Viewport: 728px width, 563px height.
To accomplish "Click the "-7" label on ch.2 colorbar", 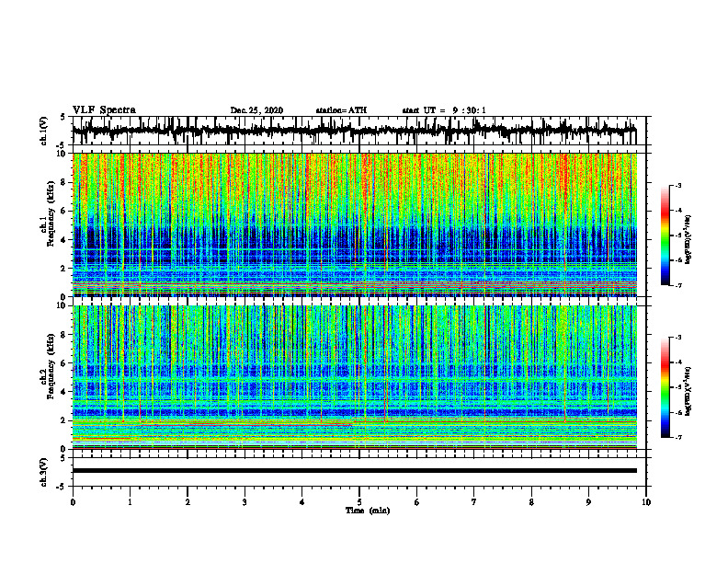I will (678, 437).
